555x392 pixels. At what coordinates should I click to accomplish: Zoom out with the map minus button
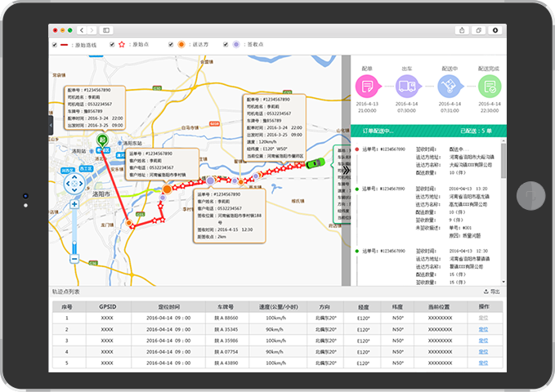pyautogui.click(x=74, y=259)
